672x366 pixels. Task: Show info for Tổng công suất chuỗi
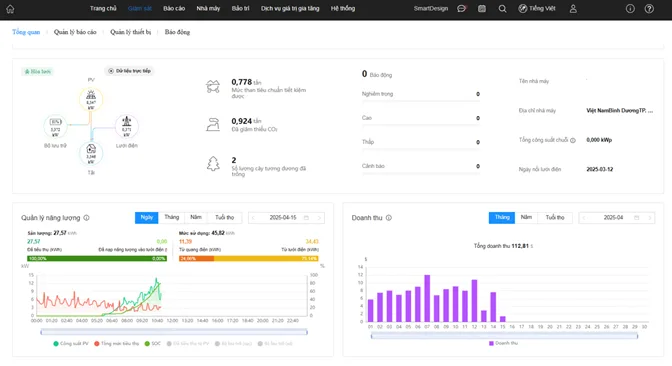tap(573, 140)
